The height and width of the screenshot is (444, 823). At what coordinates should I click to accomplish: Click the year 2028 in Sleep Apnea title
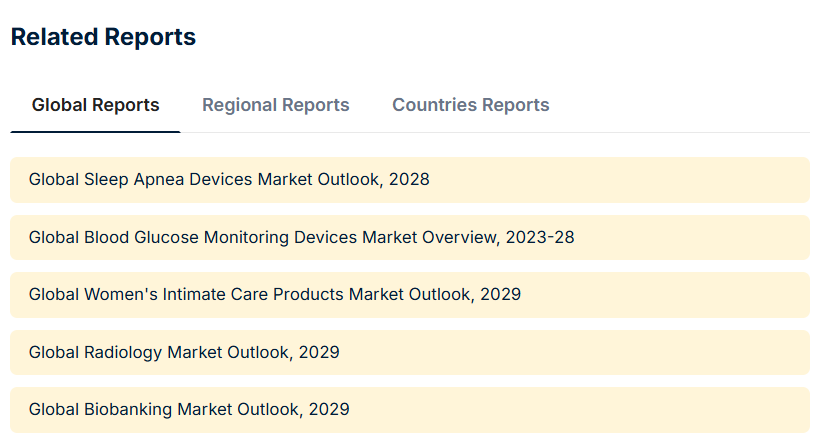[409, 179]
